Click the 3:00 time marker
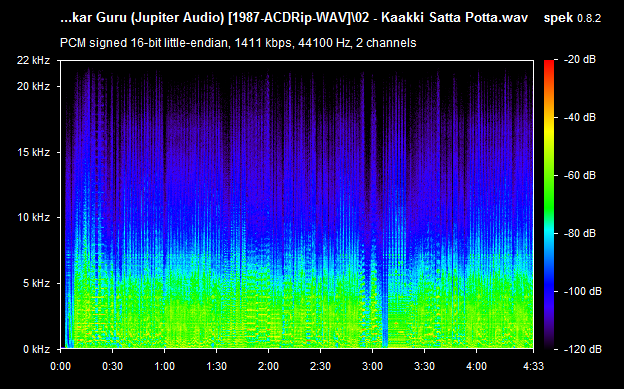The width and height of the screenshot is (624, 389). point(372,366)
